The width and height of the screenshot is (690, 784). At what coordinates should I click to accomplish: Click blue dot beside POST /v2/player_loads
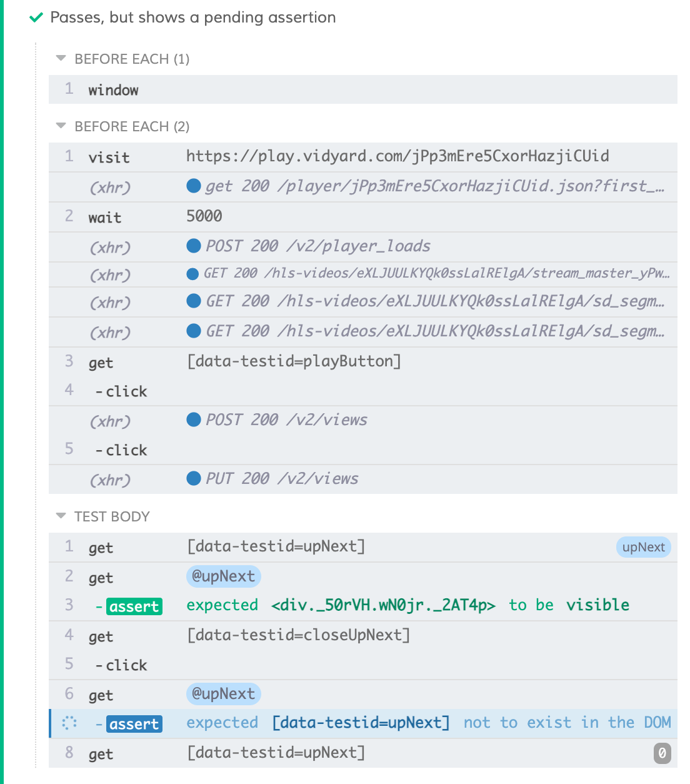click(194, 246)
